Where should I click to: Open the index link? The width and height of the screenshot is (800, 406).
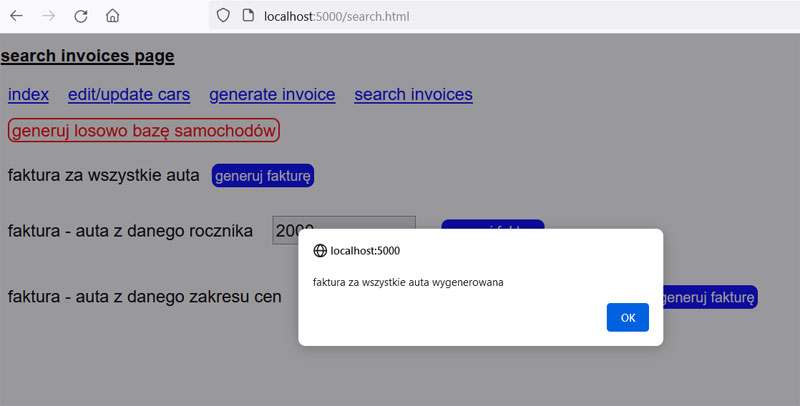pyautogui.click(x=28, y=95)
